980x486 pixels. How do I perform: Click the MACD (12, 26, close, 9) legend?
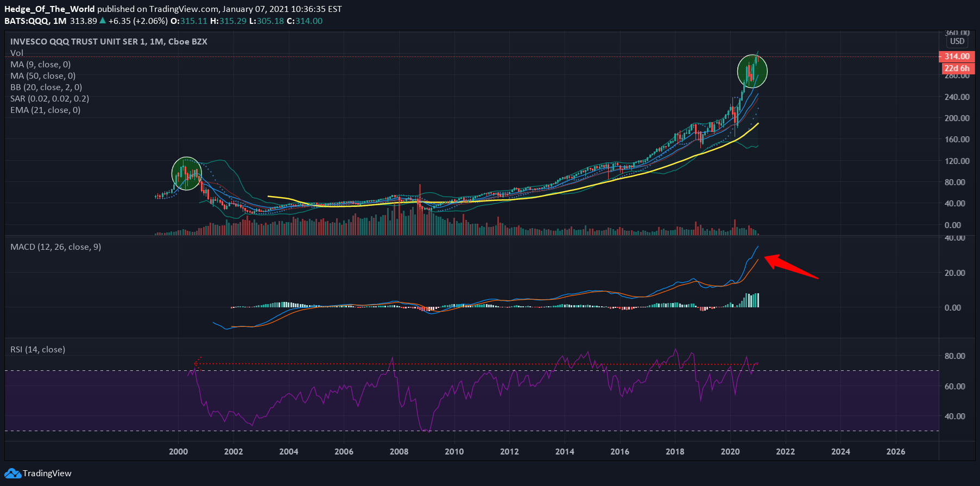coord(56,247)
